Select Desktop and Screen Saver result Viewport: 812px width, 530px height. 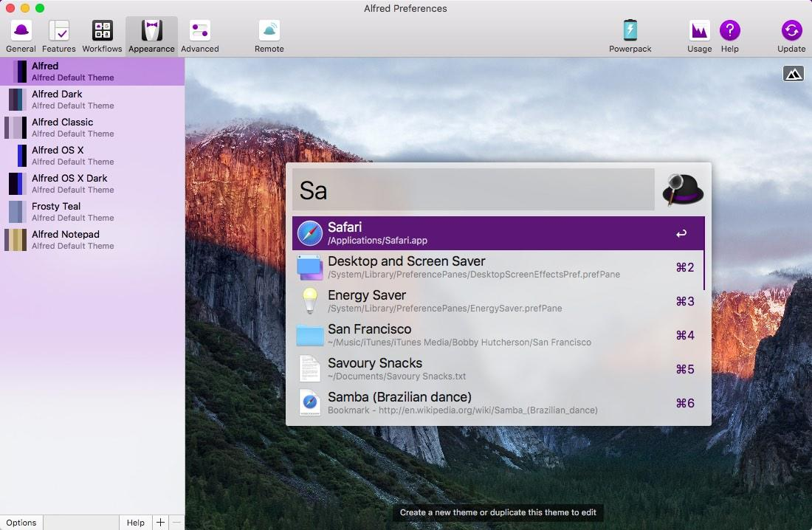click(497, 267)
